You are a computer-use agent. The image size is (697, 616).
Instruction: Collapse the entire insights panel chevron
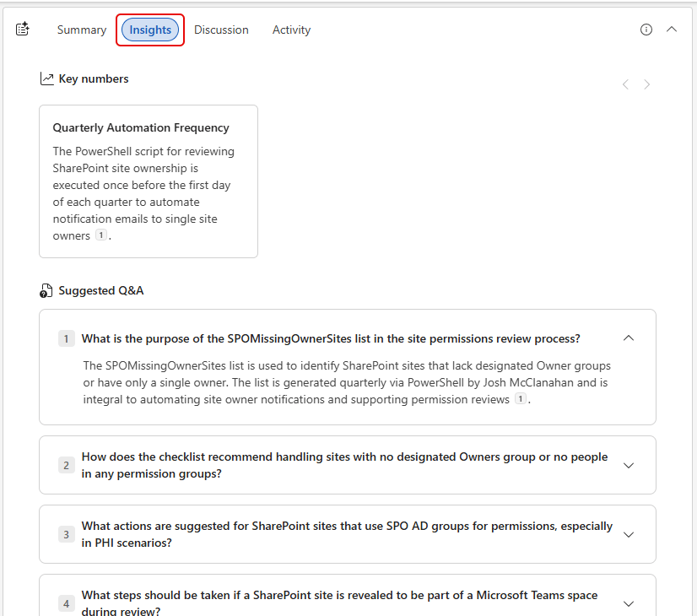[672, 30]
